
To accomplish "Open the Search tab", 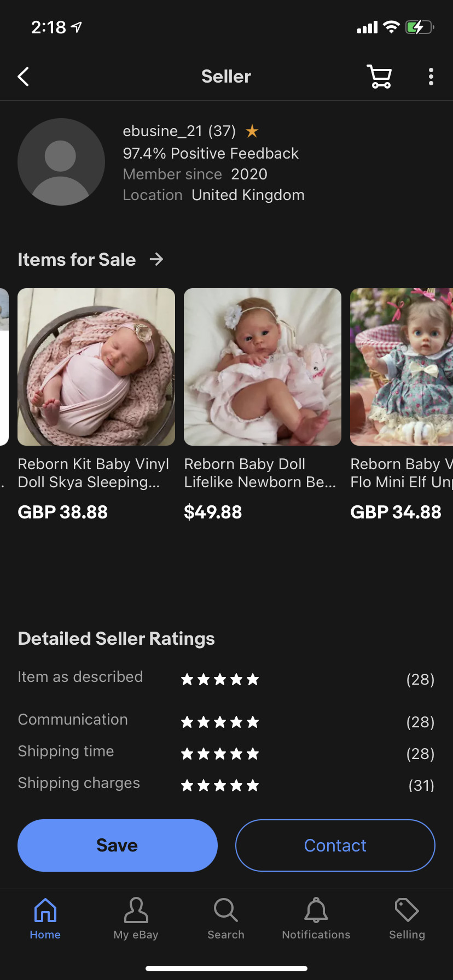I will [226, 919].
